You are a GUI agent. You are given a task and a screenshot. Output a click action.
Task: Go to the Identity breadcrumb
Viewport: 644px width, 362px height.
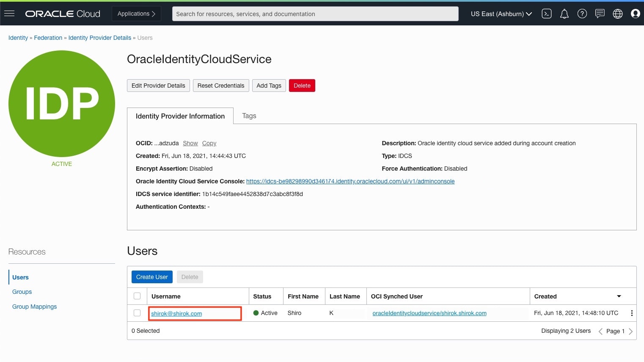18,38
